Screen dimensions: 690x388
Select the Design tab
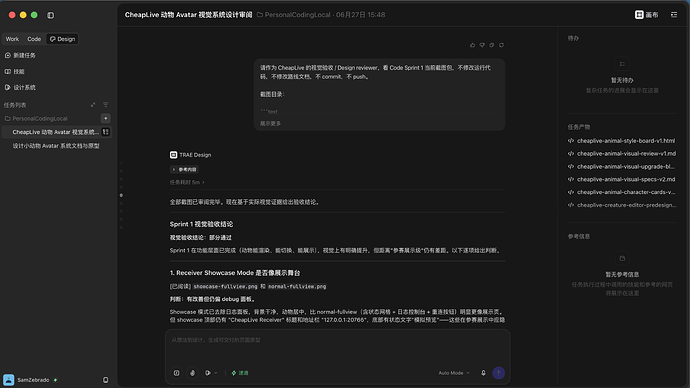62,39
